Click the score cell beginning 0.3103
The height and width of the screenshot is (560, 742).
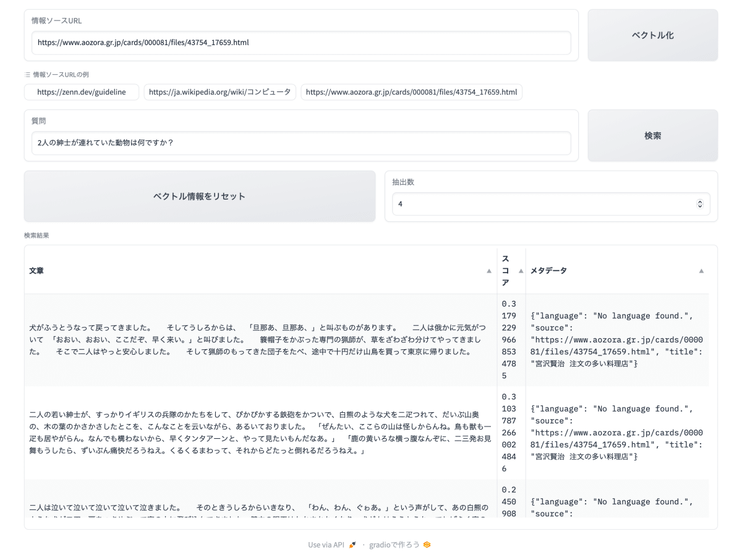click(x=511, y=433)
